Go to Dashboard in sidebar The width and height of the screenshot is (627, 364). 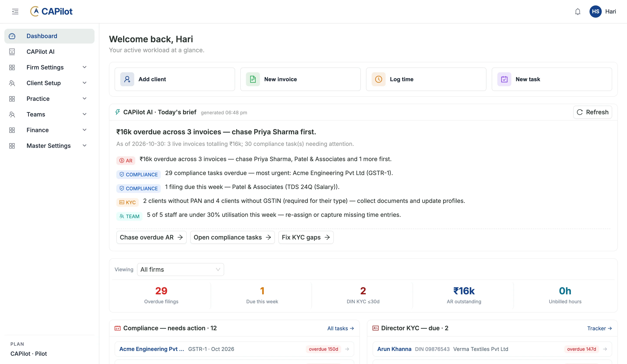click(49, 36)
